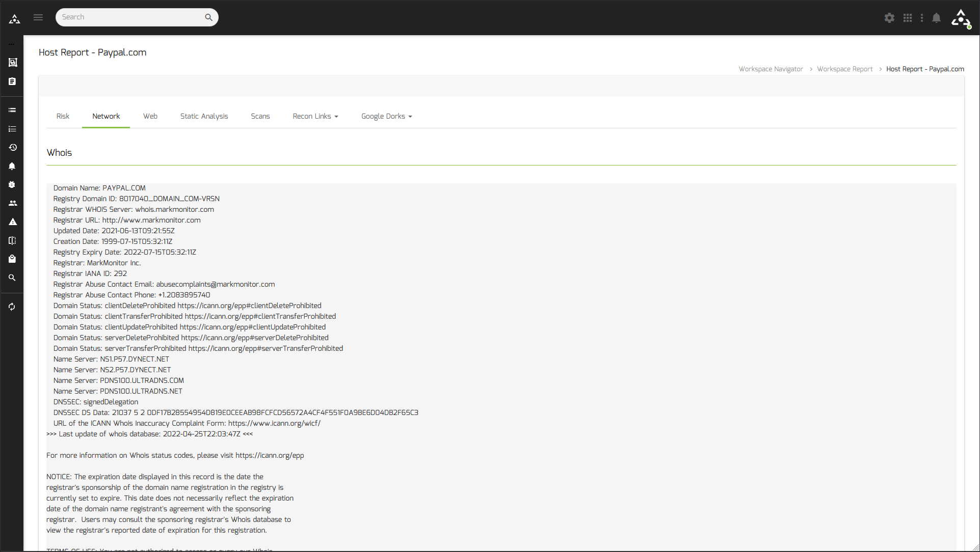The width and height of the screenshot is (980, 552).
Task: Click the Whois section heading
Action: (59, 153)
